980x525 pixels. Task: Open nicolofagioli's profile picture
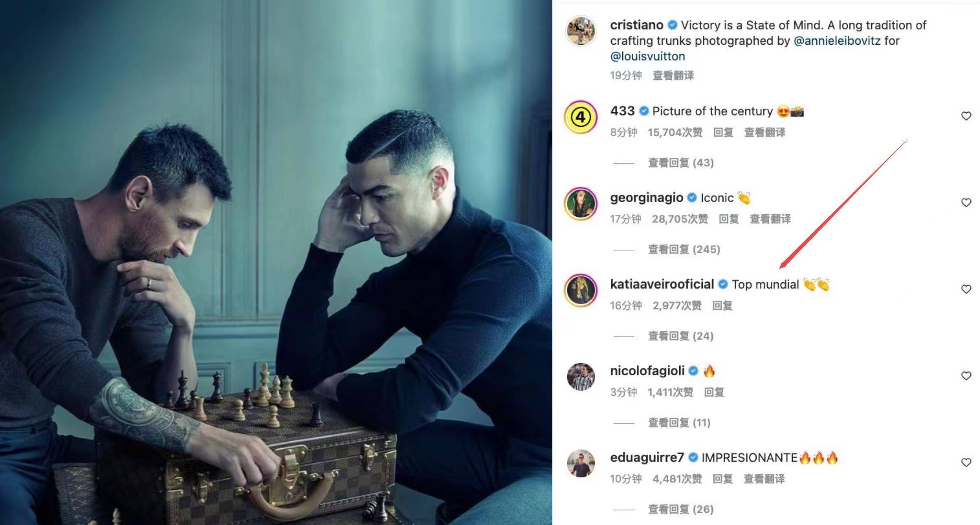tap(581, 377)
